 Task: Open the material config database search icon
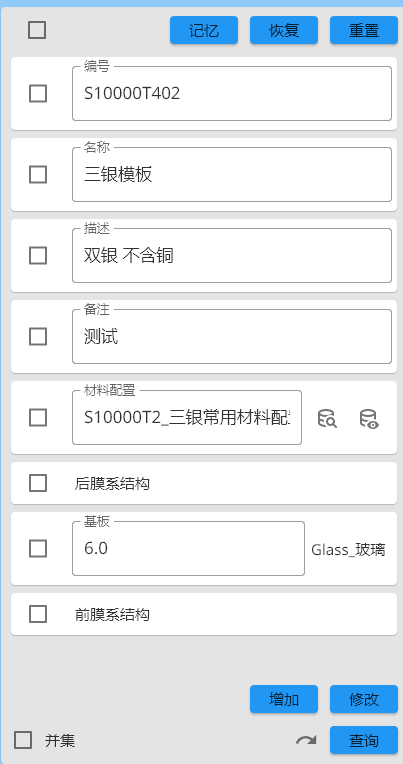pos(327,418)
